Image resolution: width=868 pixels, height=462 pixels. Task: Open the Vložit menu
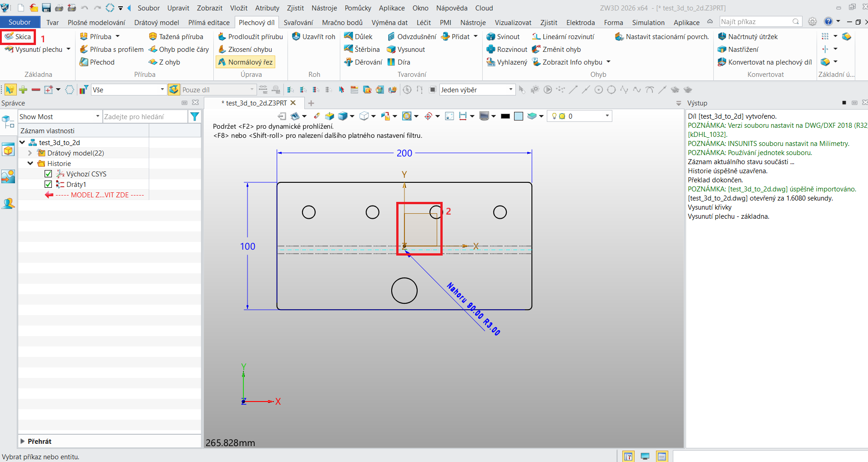click(239, 8)
